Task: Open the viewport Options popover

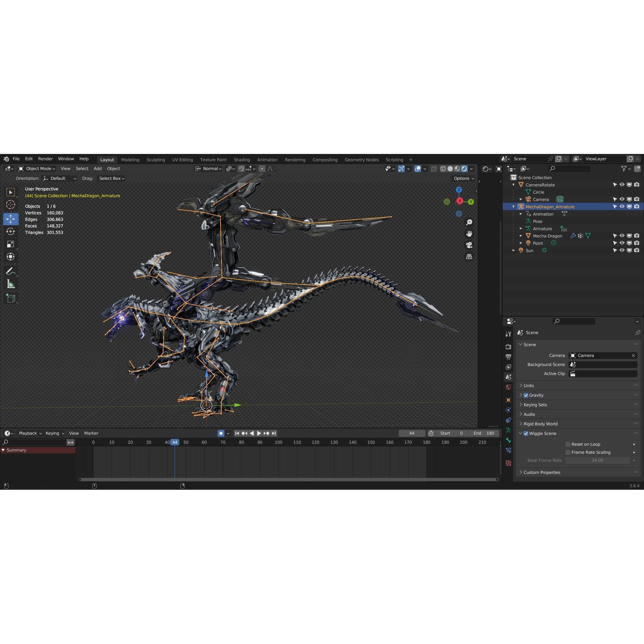Action: coord(463,178)
